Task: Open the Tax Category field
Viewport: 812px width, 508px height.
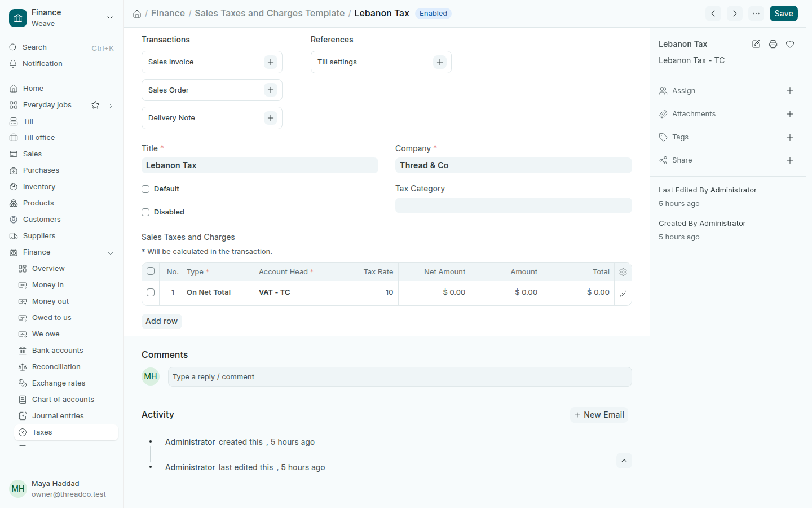Action: tap(514, 205)
